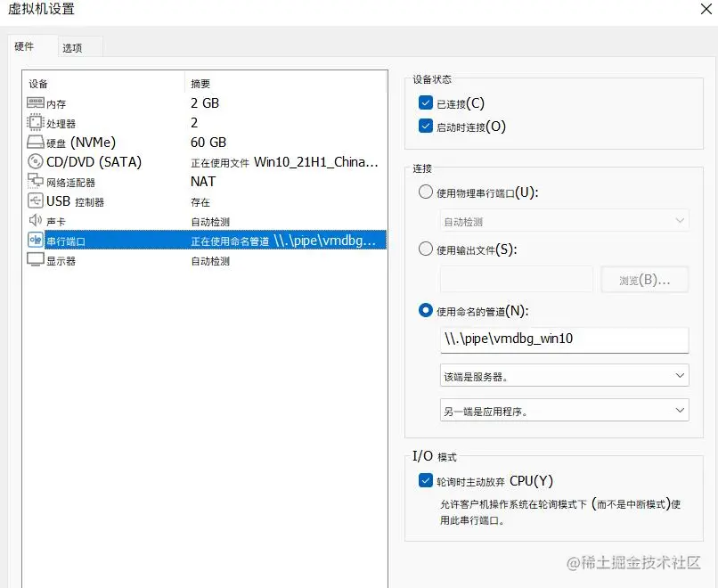Image resolution: width=718 pixels, height=588 pixels.
Task: Open the 另一端是应用程序 dropdown
Action: (x=564, y=410)
